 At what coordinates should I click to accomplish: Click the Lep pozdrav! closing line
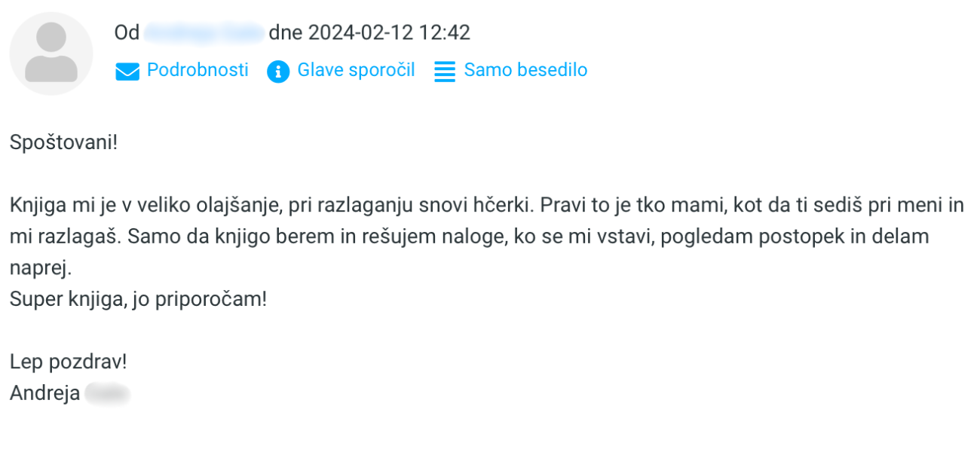pos(68,362)
